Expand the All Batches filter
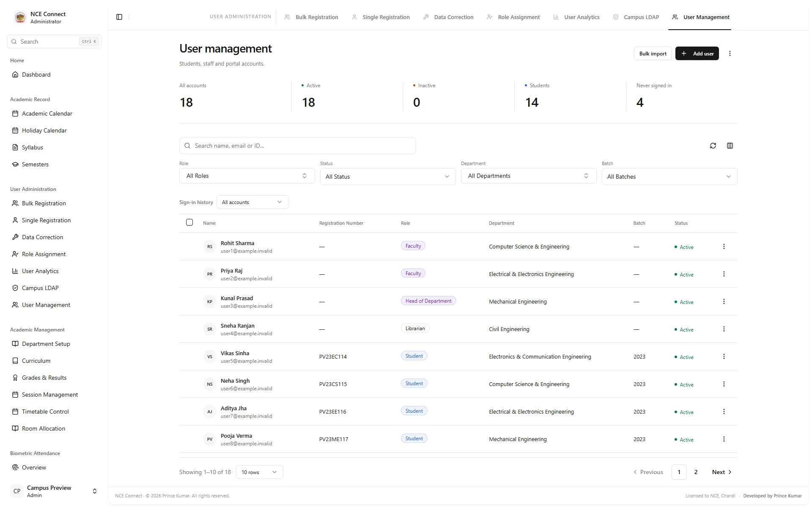 click(x=669, y=177)
